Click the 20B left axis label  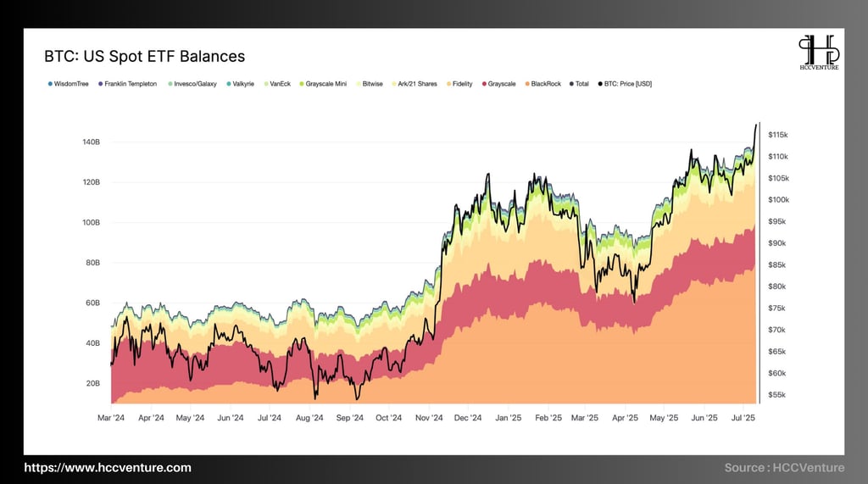[x=93, y=383]
